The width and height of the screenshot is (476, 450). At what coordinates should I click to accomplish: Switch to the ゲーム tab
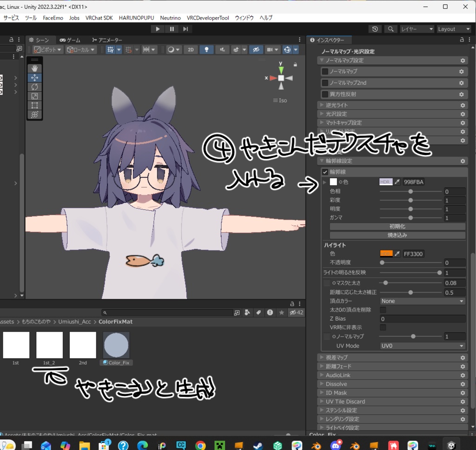point(70,40)
